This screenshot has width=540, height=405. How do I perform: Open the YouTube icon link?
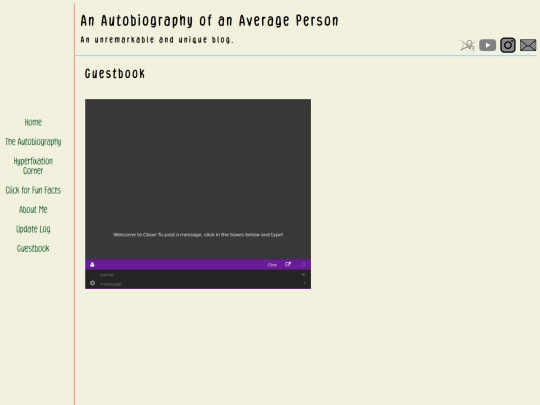[487, 45]
